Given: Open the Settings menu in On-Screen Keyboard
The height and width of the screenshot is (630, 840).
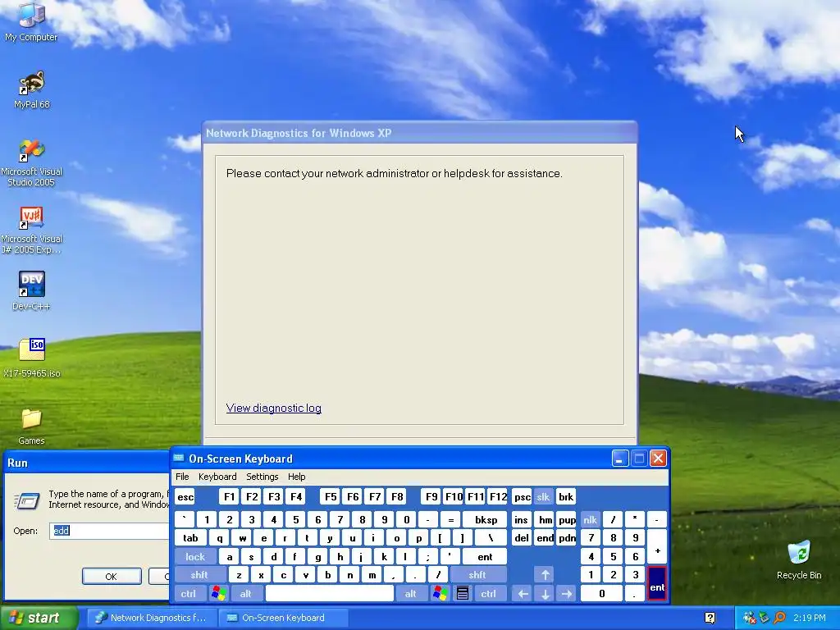Looking at the screenshot, I should click(262, 477).
